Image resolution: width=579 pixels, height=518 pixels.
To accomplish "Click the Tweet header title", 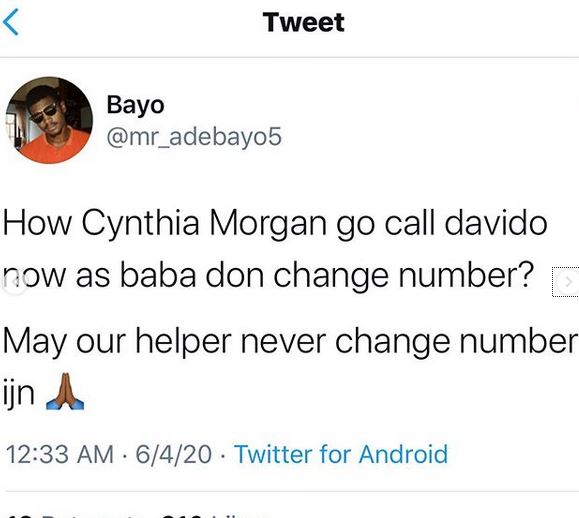I will (304, 22).
